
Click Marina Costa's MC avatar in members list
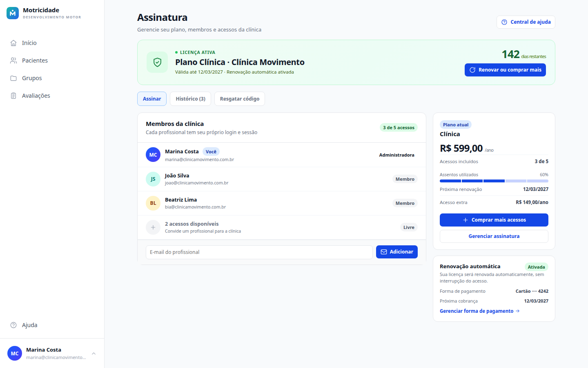click(x=153, y=155)
